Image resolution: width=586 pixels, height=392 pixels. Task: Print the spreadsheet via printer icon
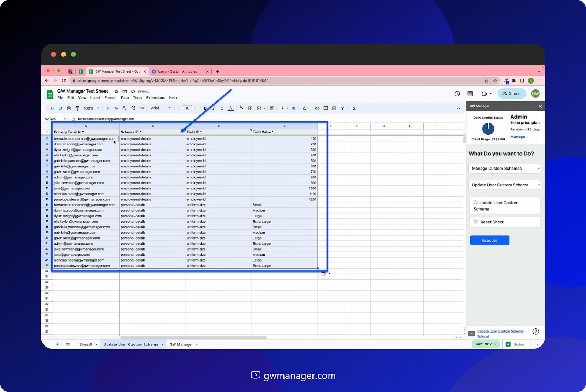(68, 108)
